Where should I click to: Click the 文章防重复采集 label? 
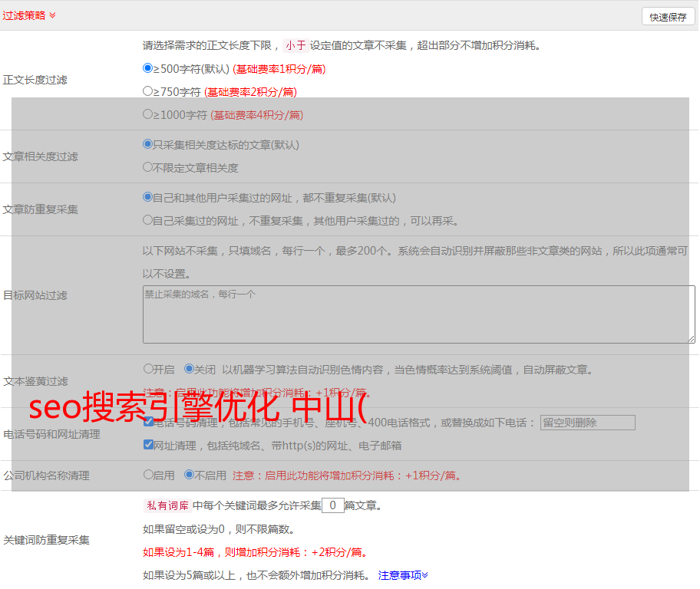click(40, 209)
